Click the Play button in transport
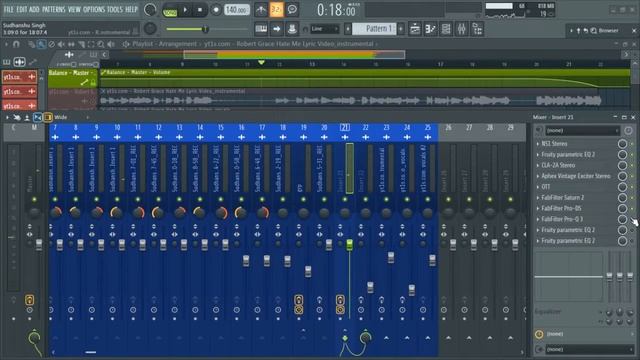 click(x=185, y=10)
